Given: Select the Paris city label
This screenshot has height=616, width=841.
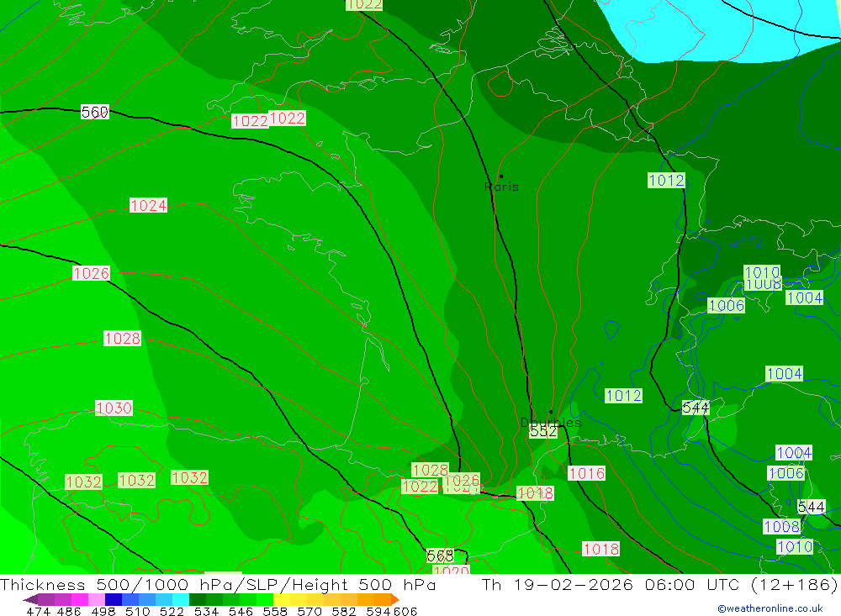Looking at the screenshot, I should (x=501, y=187).
